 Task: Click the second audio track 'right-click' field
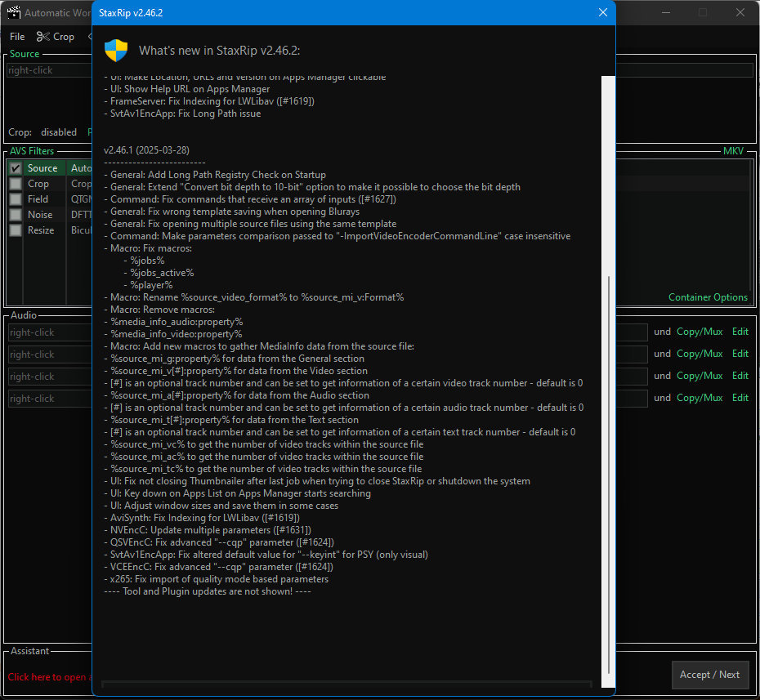pos(50,354)
